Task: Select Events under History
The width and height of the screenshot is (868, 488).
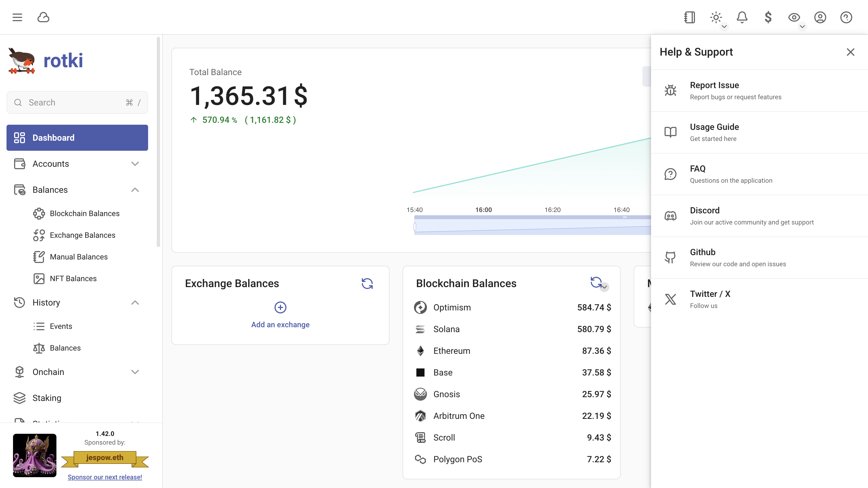Action: [x=61, y=326]
